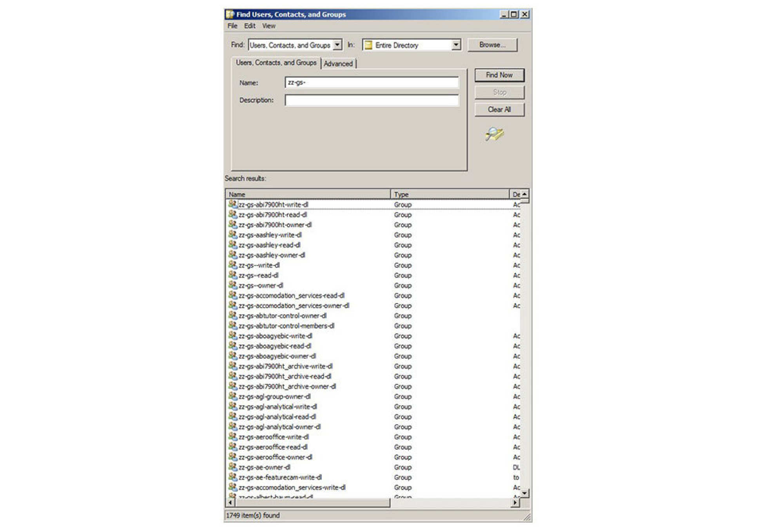Click group icon beside zz-gs-abi7900ht-write-dl
This screenshot has height=532, width=758.
pos(232,204)
